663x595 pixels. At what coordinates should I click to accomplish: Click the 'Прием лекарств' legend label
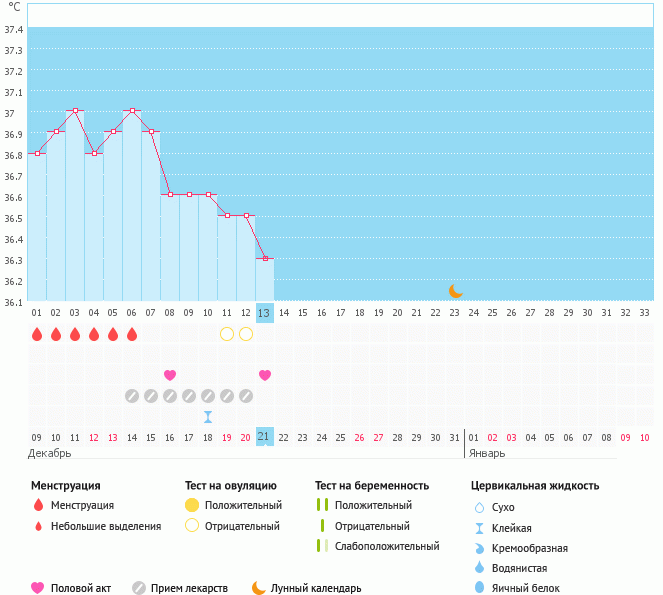coord(189,589)
